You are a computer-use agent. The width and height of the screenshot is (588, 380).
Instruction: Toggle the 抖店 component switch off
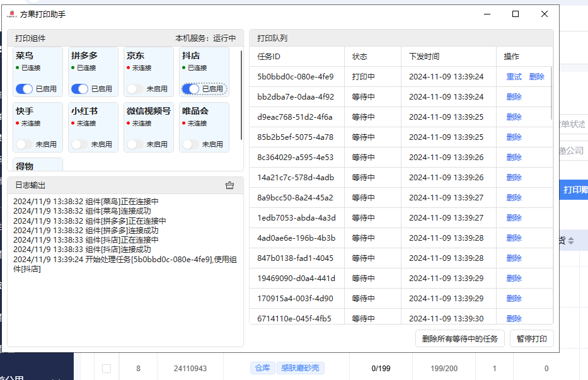(x=190, y=89)
